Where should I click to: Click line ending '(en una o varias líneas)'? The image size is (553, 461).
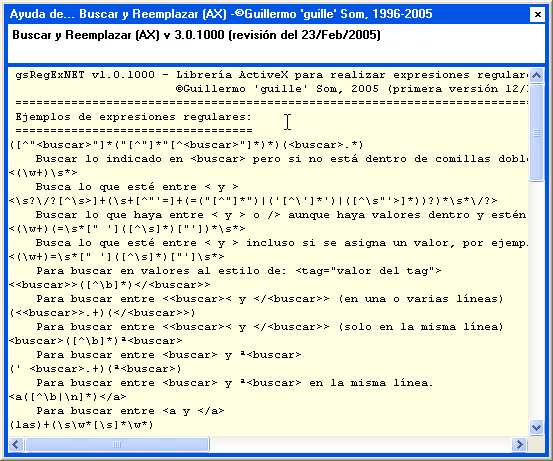click(x=270, y=299)
